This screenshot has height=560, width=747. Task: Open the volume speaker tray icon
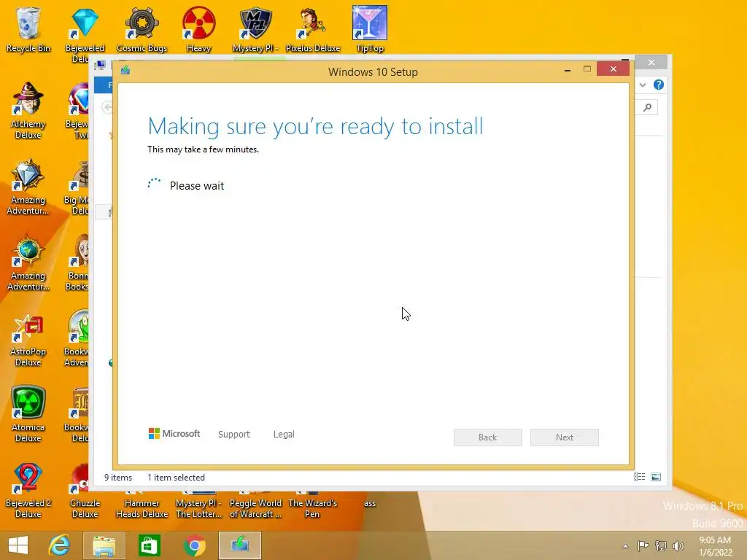coord(678,545)
